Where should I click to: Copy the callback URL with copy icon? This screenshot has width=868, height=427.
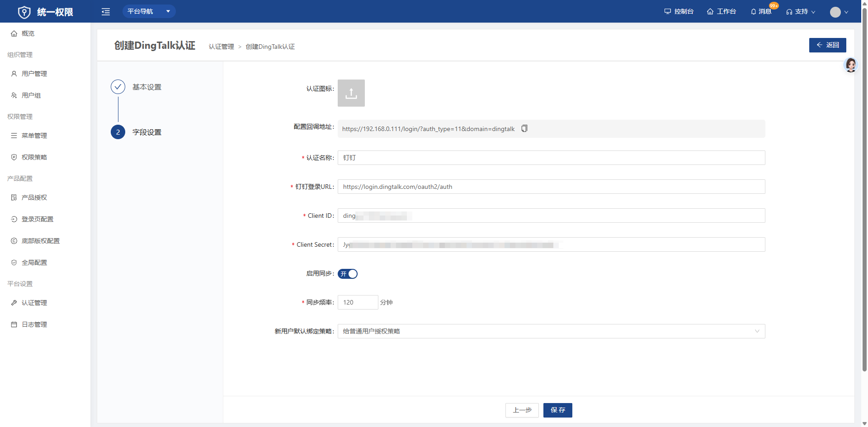(x=524, y=129)
